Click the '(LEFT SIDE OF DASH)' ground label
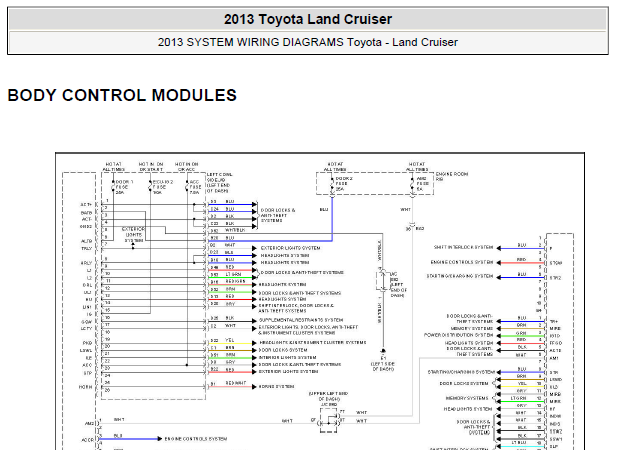Viewport: 618px width, 450px height. point(383,366)
